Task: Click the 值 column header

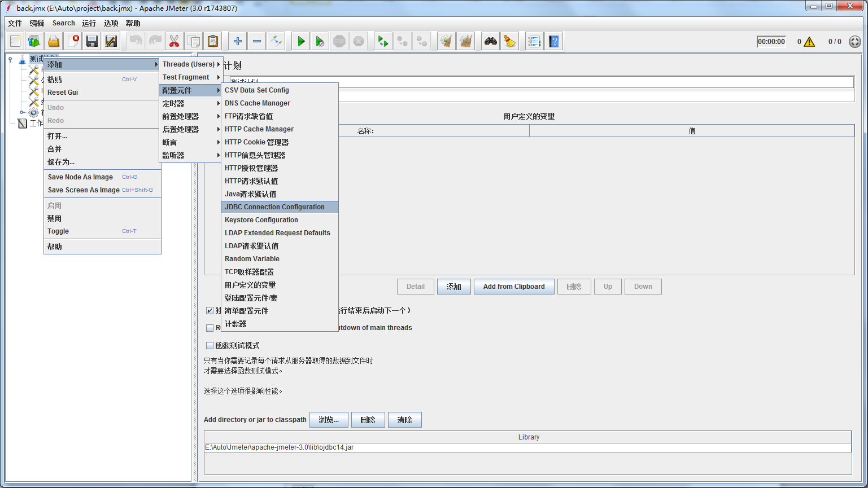Action: pos(692,131)
